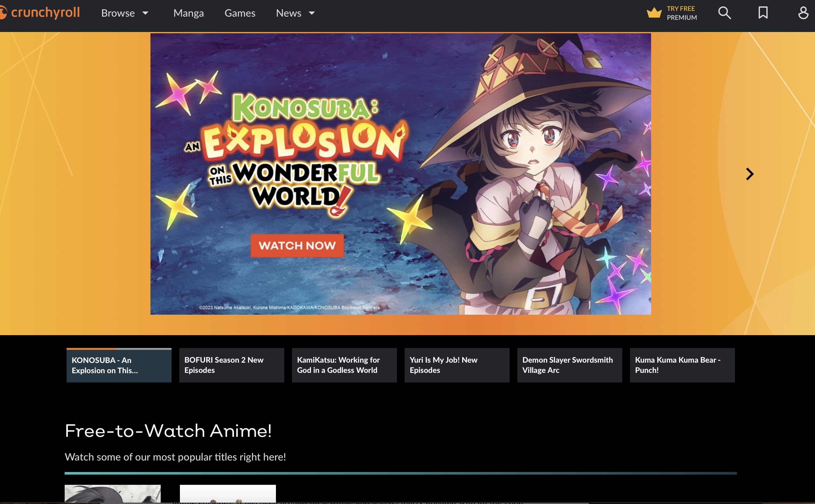Open the second Free-to-Watch anime thumbnail
Viewport: 815px width, 504px height.
(228, 494)
